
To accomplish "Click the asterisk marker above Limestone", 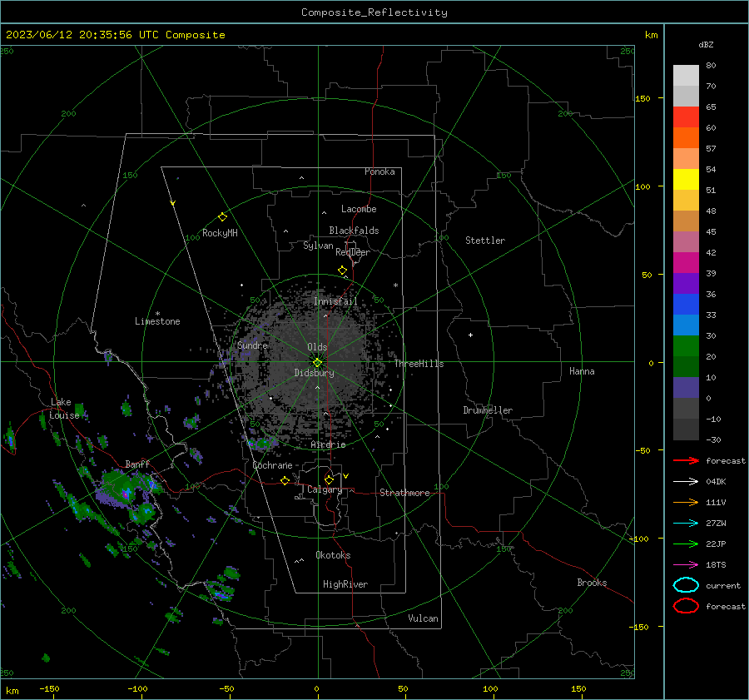I will [157, 314].
